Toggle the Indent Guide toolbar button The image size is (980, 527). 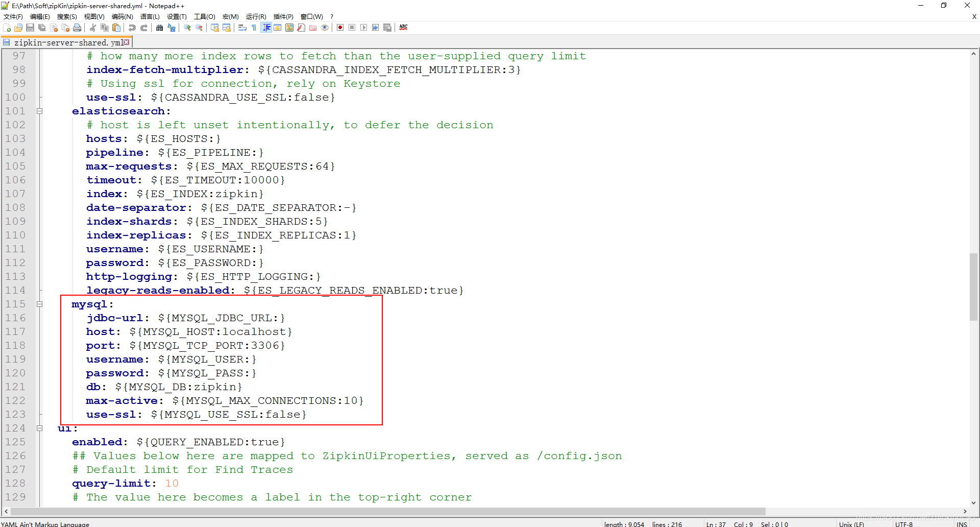click(266, 28)
